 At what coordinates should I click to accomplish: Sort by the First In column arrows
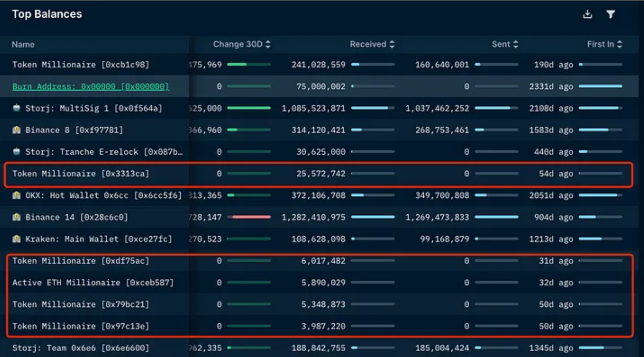click(619, 44)
